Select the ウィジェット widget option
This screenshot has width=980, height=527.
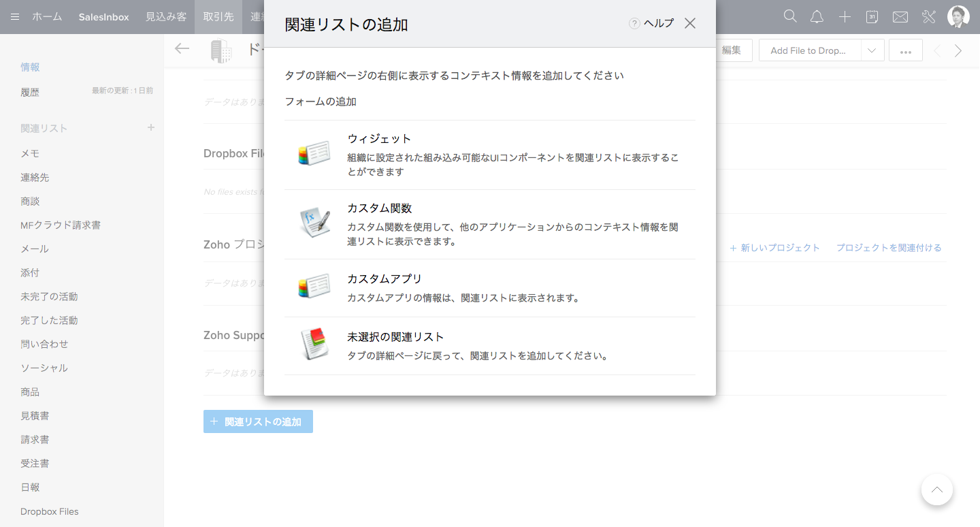click(379, 139)
